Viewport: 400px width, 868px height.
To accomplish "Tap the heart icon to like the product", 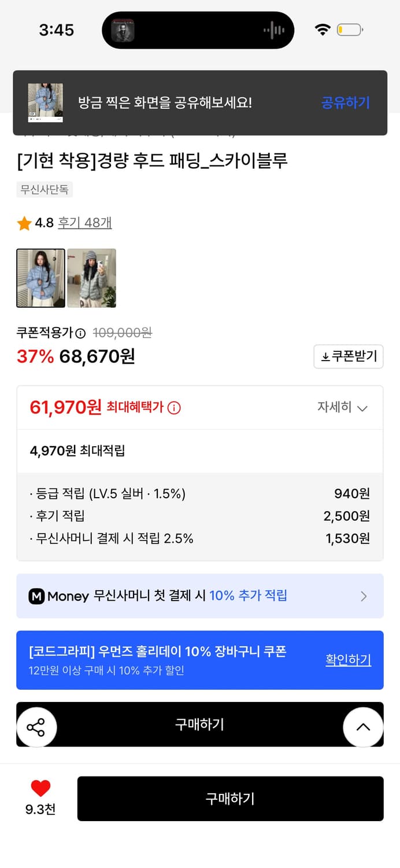I will (40, 787).
